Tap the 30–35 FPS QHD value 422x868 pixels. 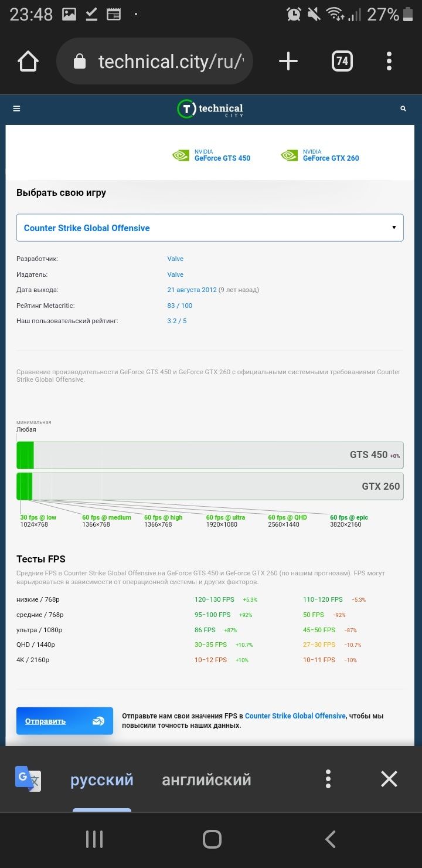click(211, 645)
